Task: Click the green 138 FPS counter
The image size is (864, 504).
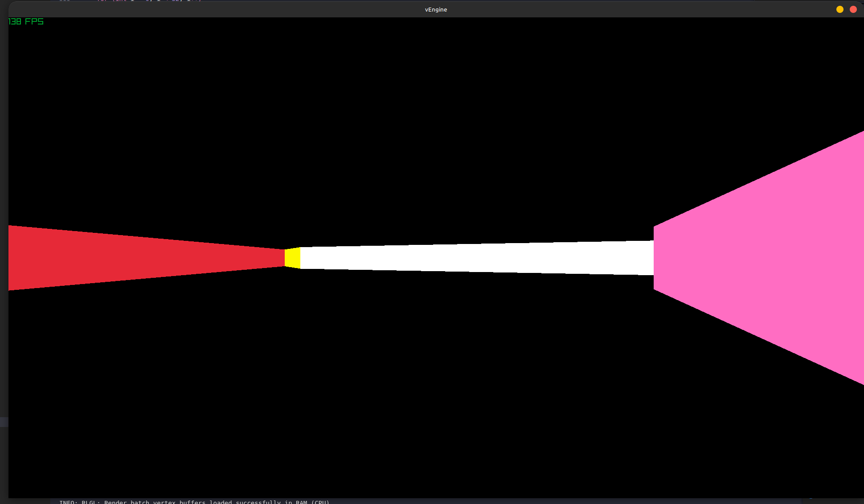Action: (x=26, y=21)
